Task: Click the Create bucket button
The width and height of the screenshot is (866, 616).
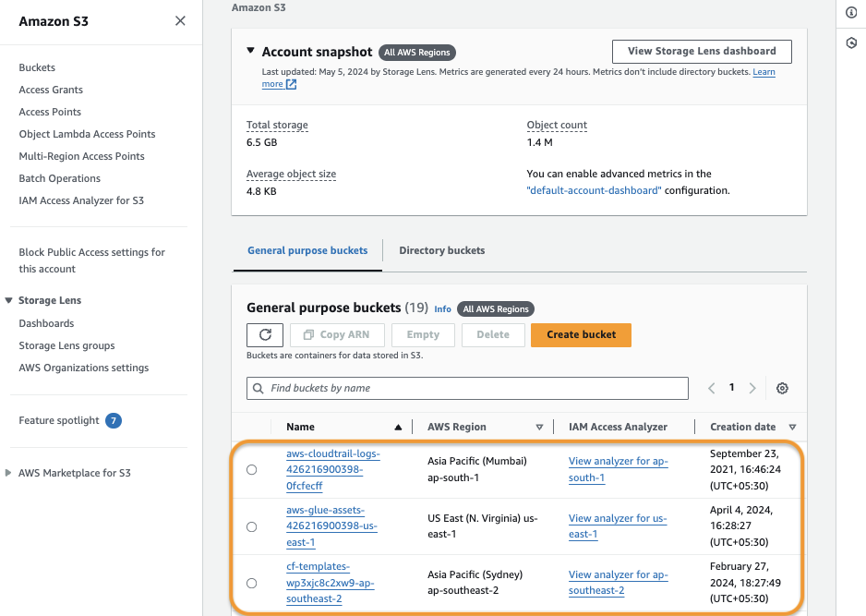Action: click(581, 335)
